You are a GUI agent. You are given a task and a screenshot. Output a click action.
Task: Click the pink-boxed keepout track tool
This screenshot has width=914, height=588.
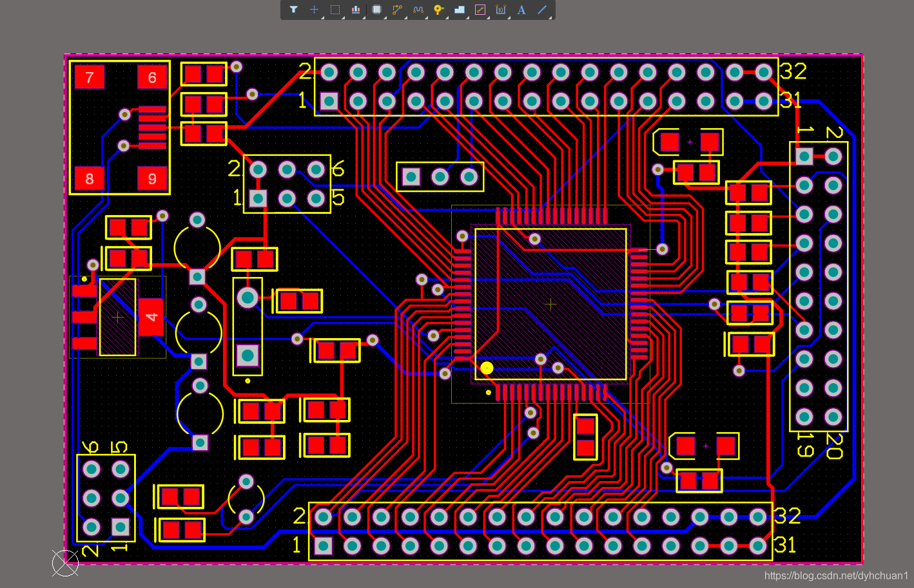pos(480,10)
